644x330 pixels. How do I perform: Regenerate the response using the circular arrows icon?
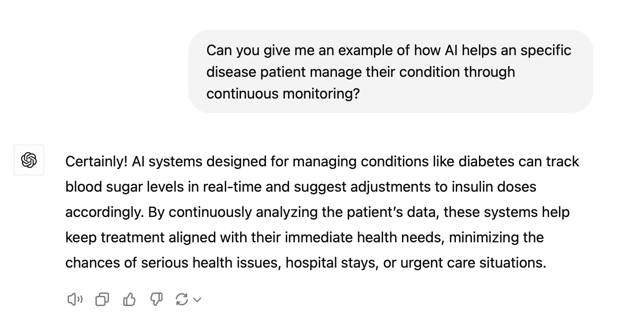181,299
